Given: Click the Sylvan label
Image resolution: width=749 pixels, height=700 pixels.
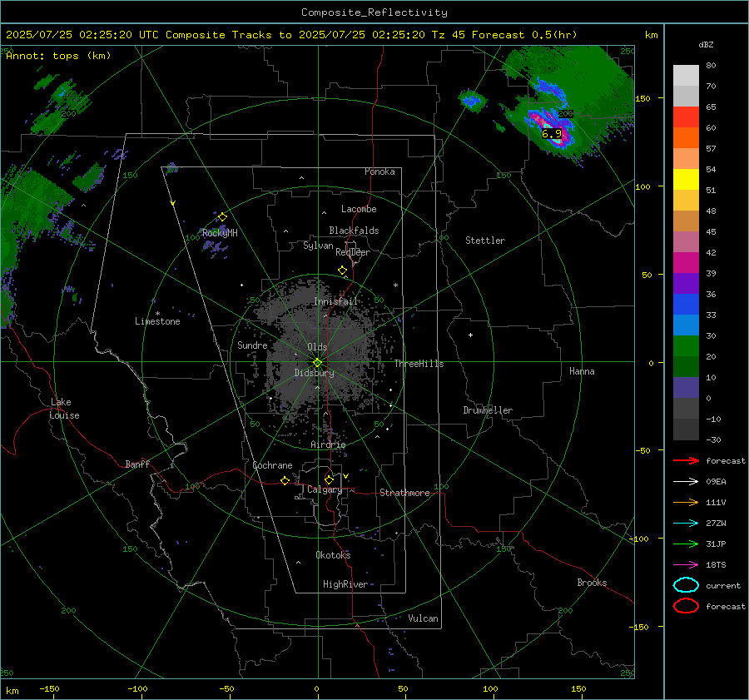Looking at the screenshot, I should pos(318,246).
